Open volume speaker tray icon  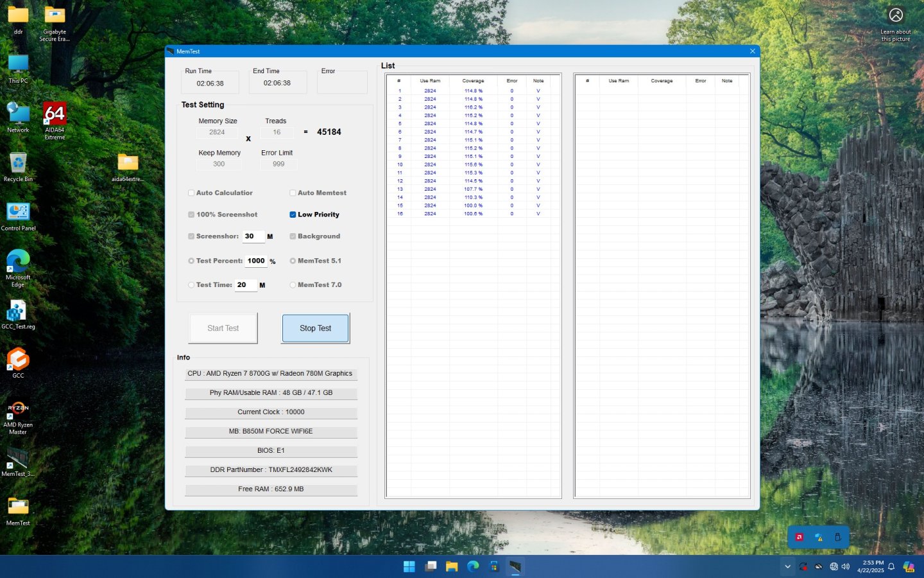click(845, 566)
